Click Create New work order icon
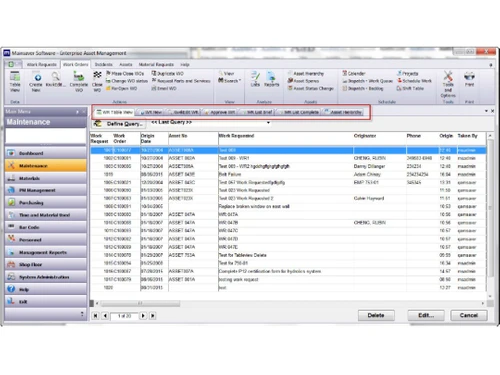Screen dimensions: 500x375 (x=36, y=82)
